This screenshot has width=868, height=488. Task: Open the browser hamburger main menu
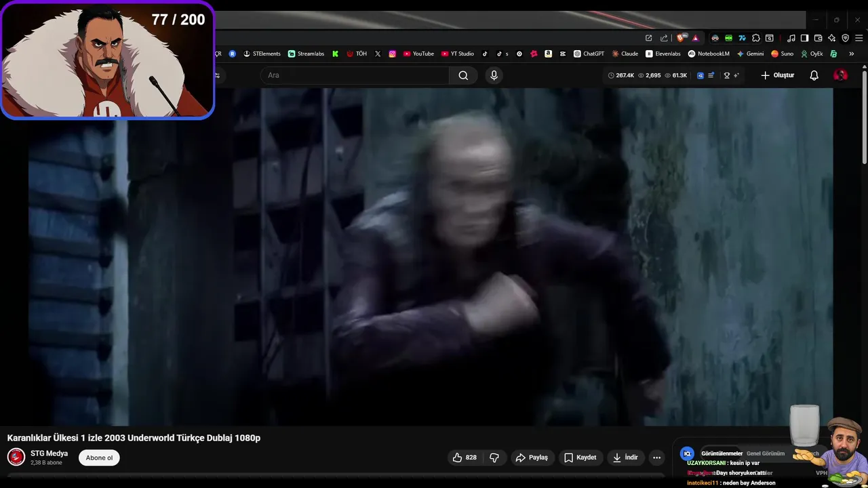(859, 38)
